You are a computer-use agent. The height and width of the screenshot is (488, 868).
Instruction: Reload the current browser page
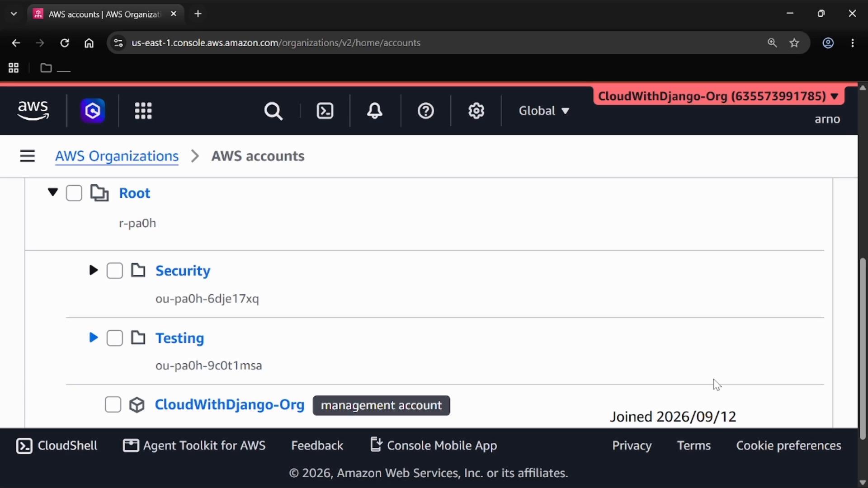65,43
